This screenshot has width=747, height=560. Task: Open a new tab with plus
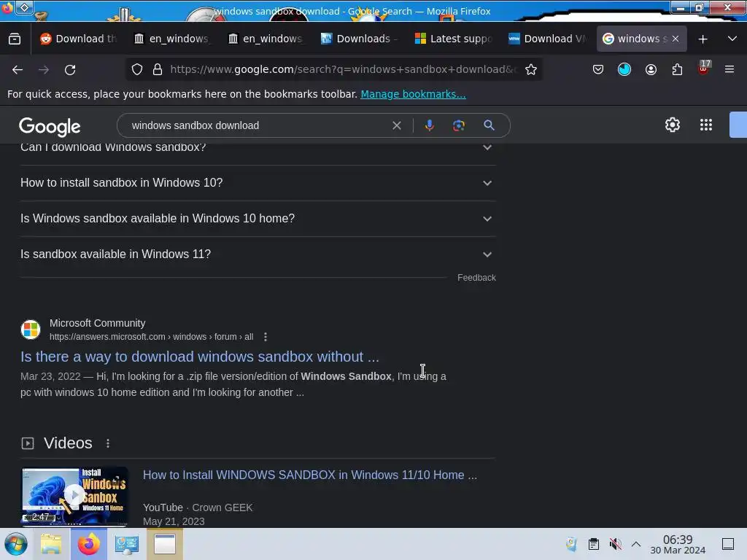703,39
